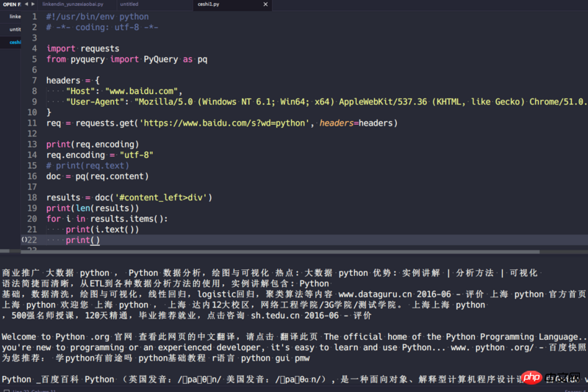This screenshot has width=588, height=392.
Task: Click the "User-Agent" key string
Action: click(95, 102)
